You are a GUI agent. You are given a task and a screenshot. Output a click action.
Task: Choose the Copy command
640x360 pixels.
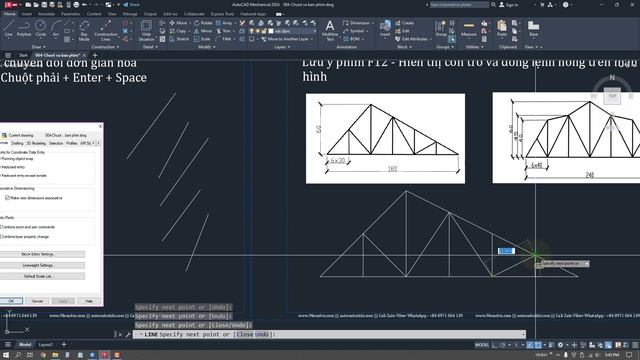(178, 31)
